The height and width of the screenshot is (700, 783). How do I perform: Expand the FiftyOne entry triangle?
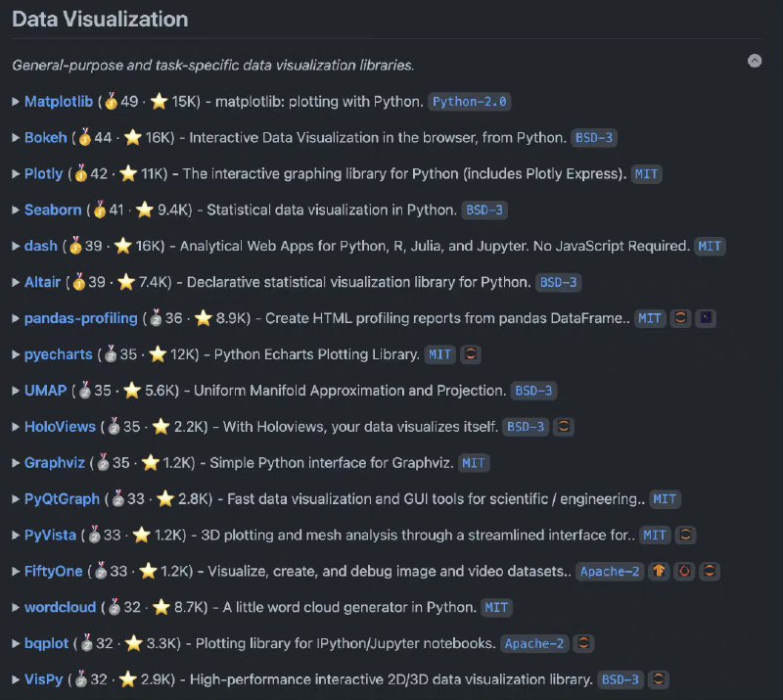[16, 571]
